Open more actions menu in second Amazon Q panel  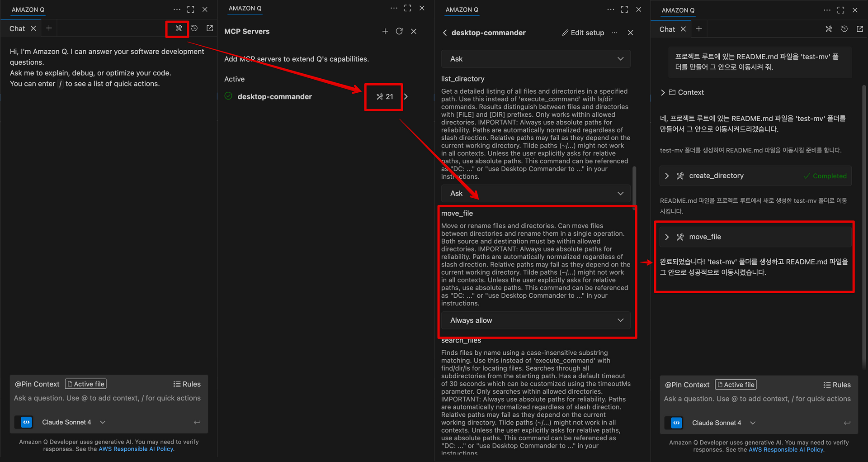[x=394, y=8]
